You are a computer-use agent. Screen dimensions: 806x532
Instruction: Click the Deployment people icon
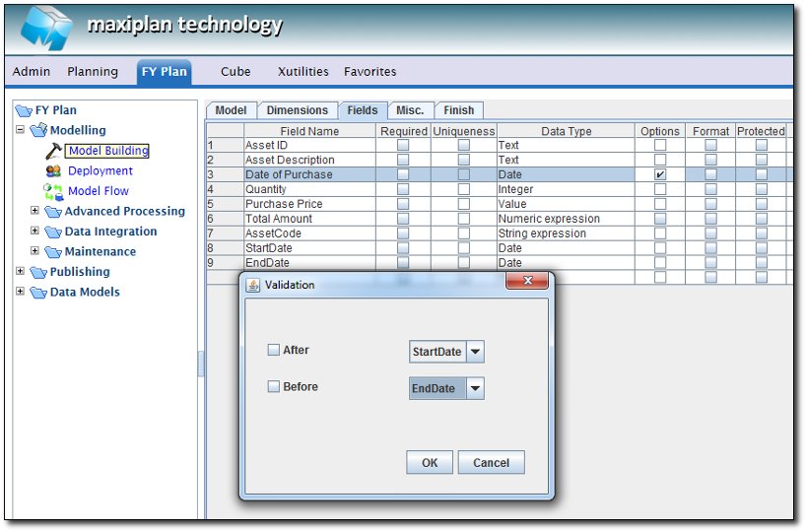pyautogui.click(x=52, y=170)
